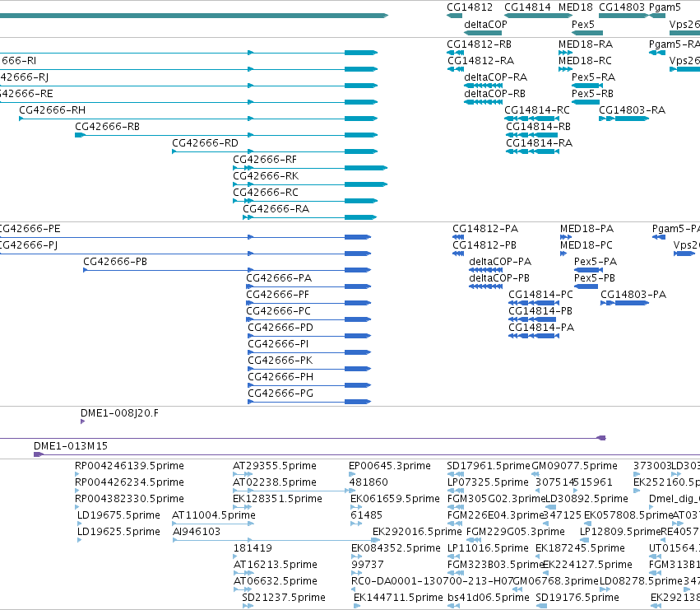Click transcript CG14812-RB

click(479, 44)
